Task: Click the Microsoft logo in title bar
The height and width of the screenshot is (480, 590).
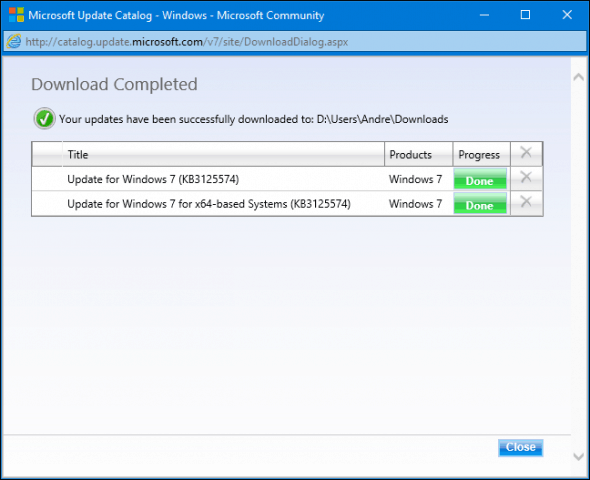Action: [x=16, y=15]
